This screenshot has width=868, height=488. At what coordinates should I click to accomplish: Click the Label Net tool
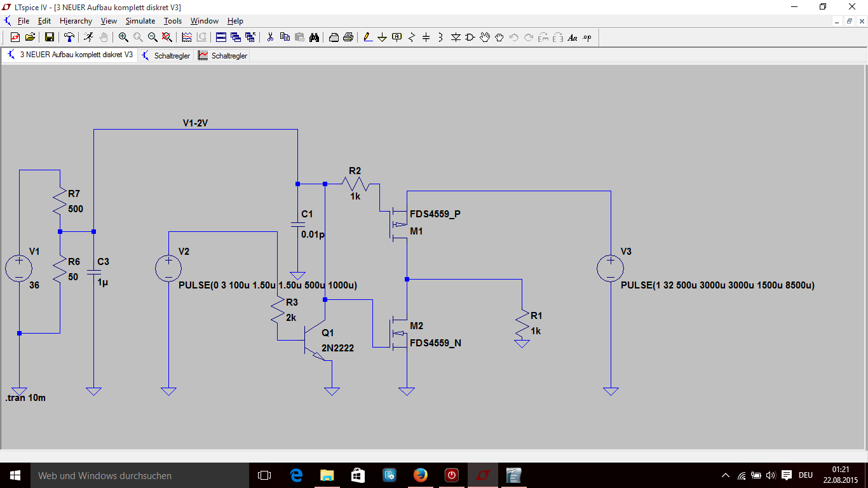[x=397, y=37]
